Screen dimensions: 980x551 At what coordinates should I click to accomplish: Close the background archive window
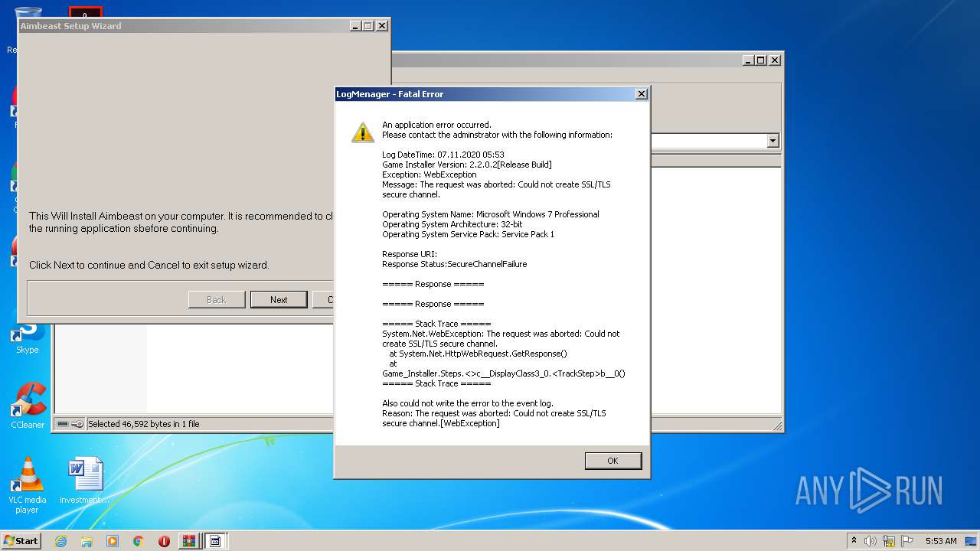point(775,60)
